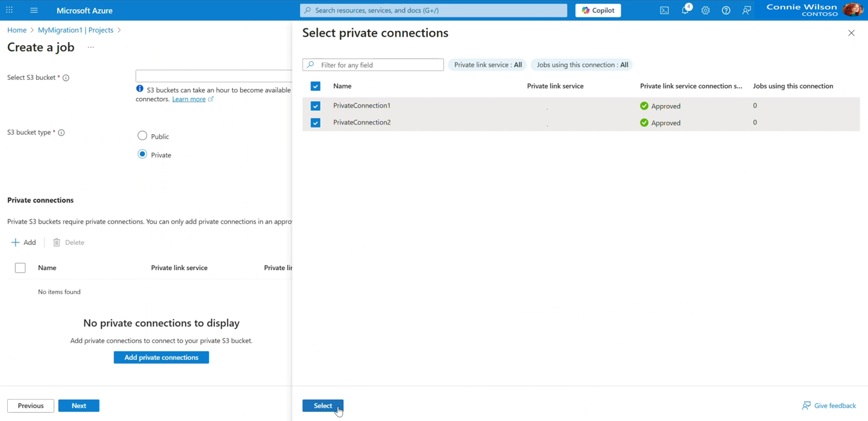This screenshot has width=868, height=421.
Task: Open the Private link service filter pill
Action: 488,64
